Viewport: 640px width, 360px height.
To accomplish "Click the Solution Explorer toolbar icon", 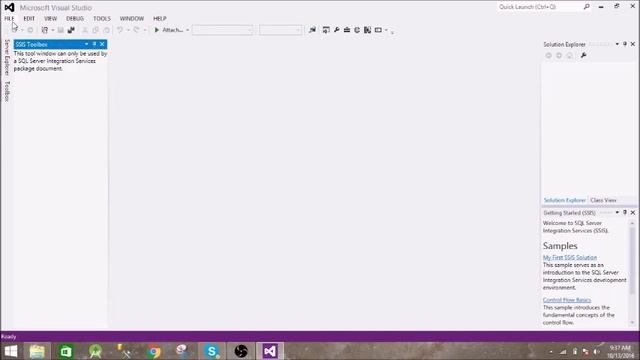I will point(326,30).
